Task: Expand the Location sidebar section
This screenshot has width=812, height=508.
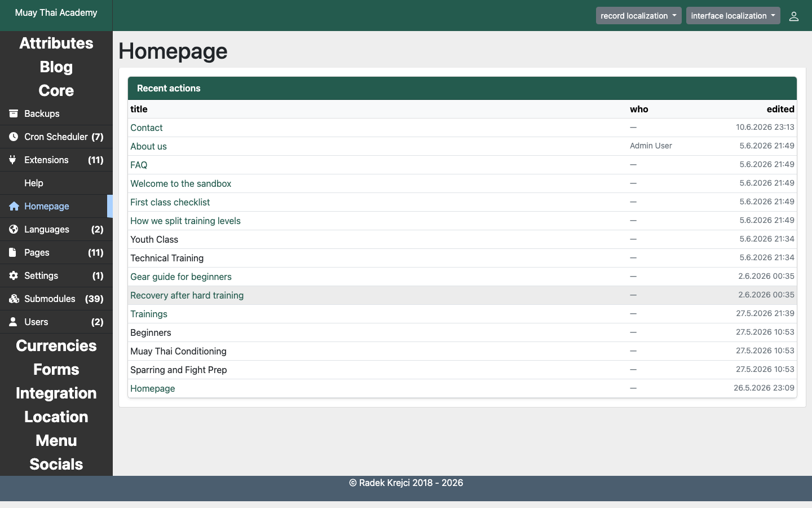Action: 56,417
